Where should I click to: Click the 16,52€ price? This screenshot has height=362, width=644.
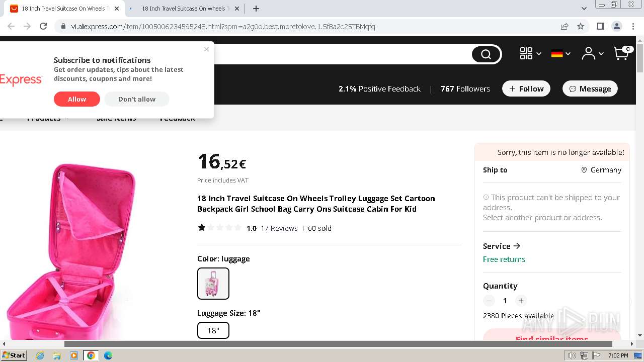(221, 162)
